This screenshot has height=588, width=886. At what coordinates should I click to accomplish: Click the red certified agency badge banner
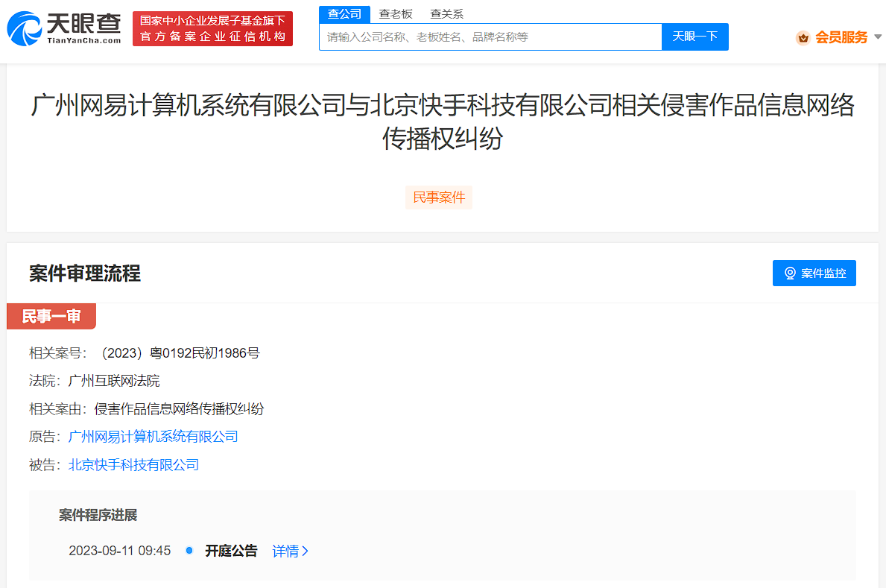click(212, 28)
